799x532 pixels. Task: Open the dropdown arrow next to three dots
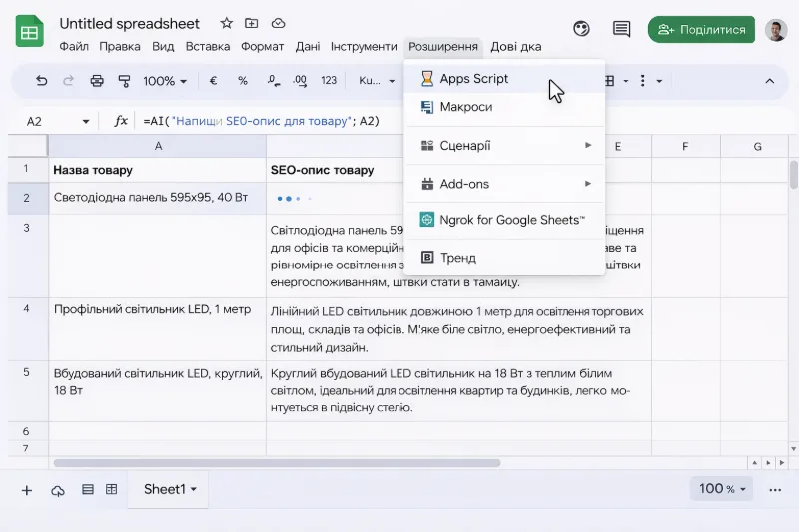659,81
